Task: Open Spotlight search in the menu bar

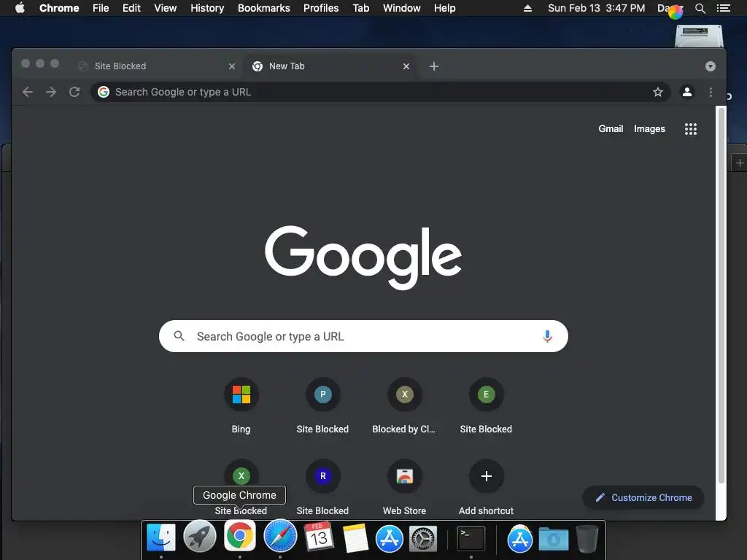Action: 700,8
